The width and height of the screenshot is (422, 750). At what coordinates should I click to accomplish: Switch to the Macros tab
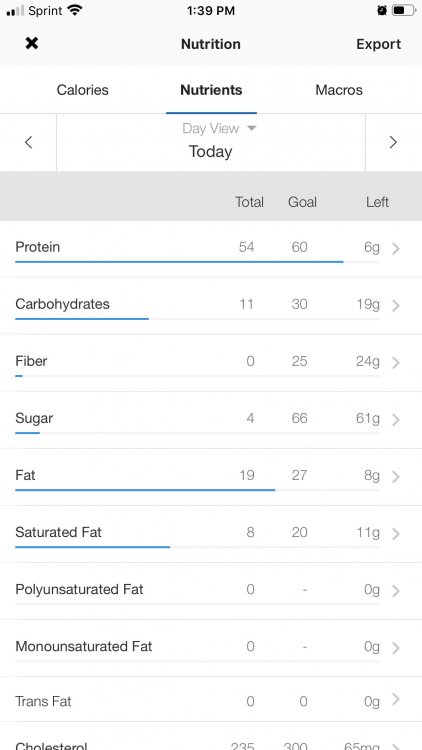339,90
